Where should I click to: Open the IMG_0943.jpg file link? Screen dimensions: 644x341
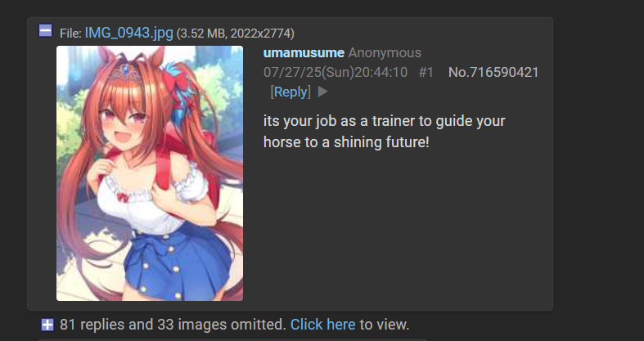point(129,33)
